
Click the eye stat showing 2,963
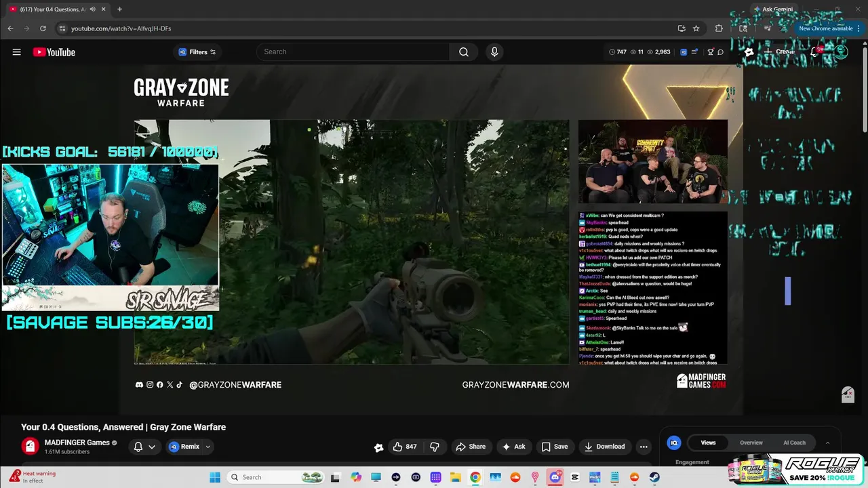(x=658, y=52)
